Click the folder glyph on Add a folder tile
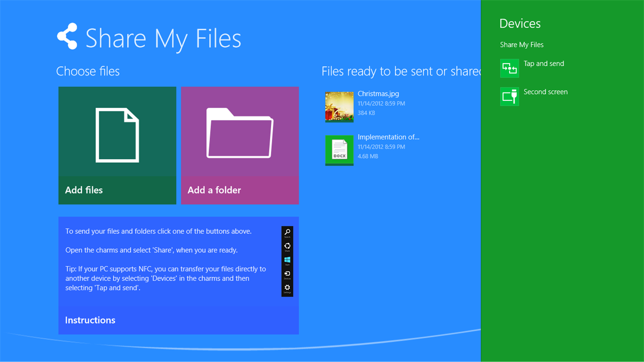 (240, 133)
